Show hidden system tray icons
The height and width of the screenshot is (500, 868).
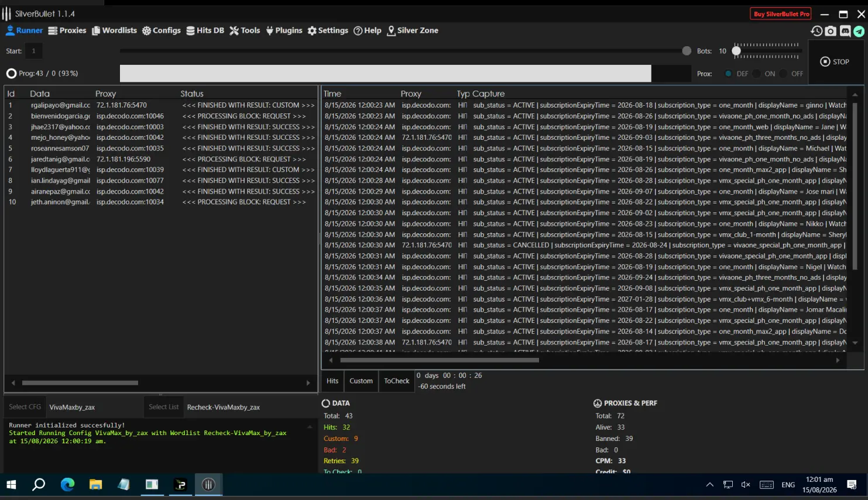[x=710, y=485]
